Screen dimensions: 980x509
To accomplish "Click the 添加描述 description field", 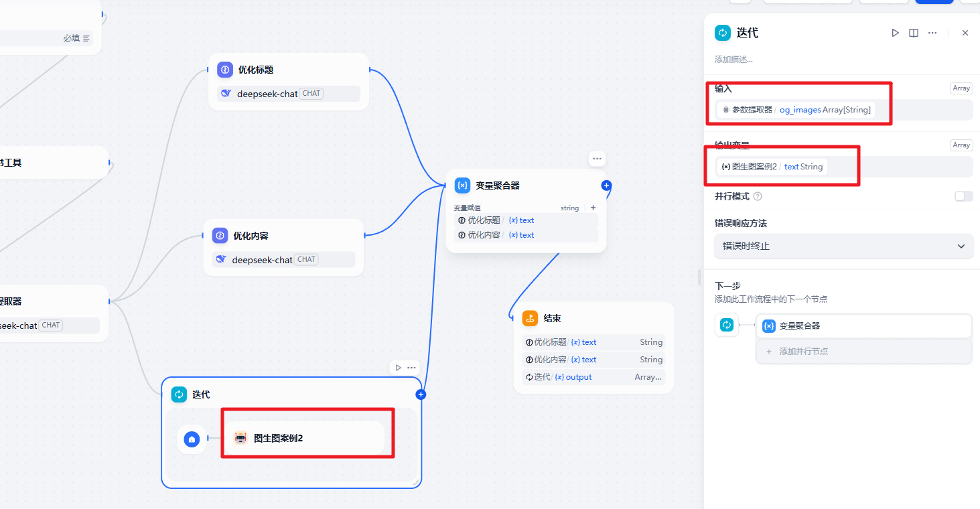I will pyautogui.click(x=733, y=60).
